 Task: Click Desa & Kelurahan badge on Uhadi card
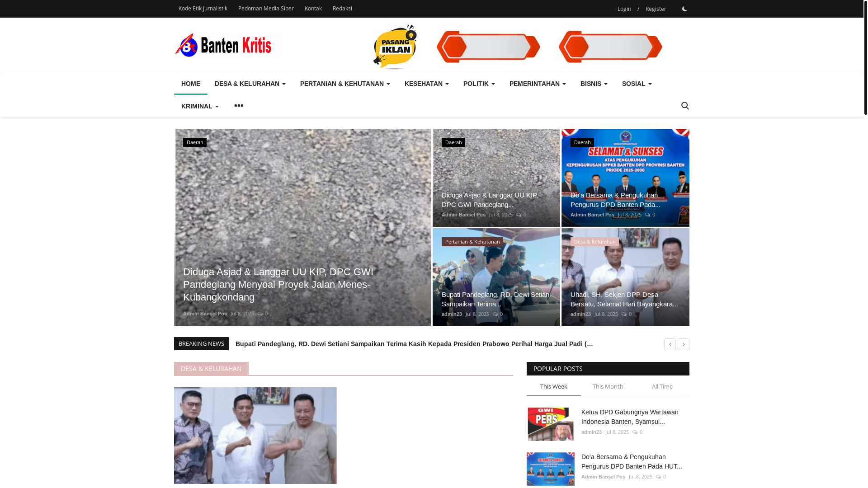[x=594, y=242]
